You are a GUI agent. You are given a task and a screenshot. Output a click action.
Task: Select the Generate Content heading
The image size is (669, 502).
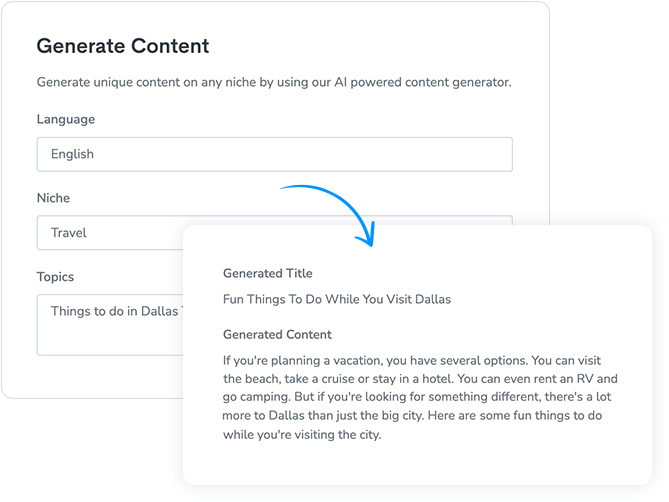[x=123, y=46]
